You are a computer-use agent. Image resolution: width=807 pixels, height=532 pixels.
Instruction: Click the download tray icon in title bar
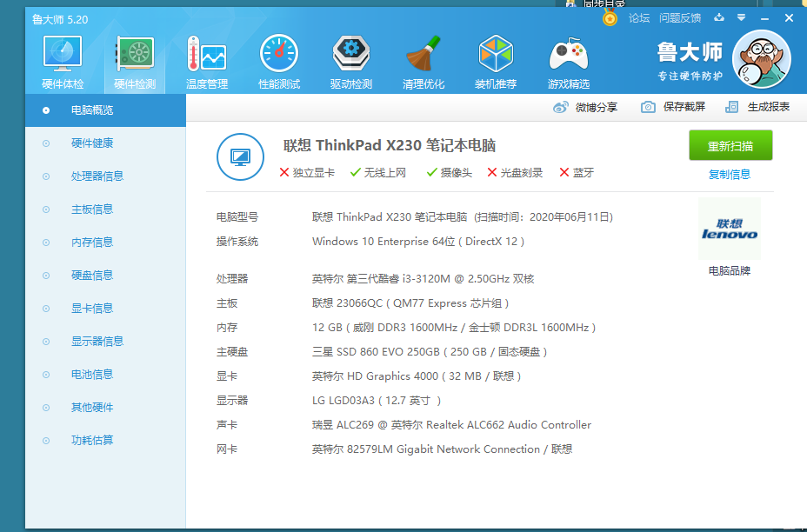coord(718,17)
